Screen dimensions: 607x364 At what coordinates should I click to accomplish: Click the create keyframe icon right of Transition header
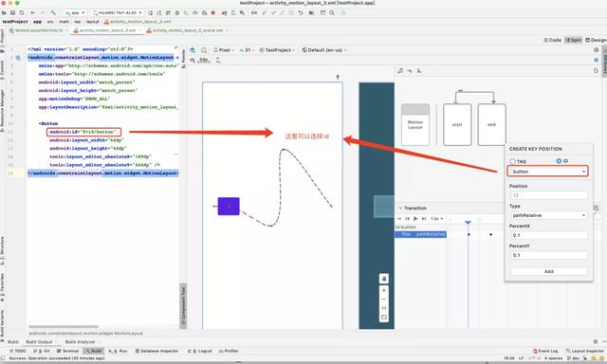(x=597, y=209)
